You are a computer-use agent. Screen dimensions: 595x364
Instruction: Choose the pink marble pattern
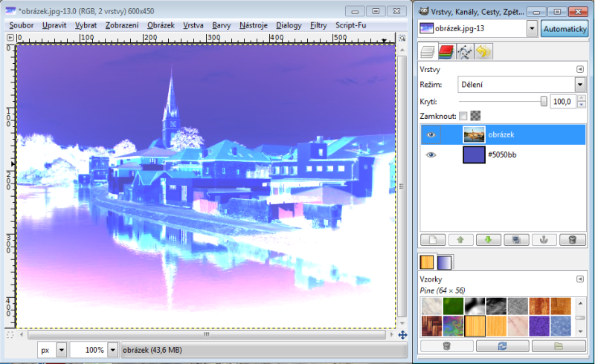(x=518, y=326)
